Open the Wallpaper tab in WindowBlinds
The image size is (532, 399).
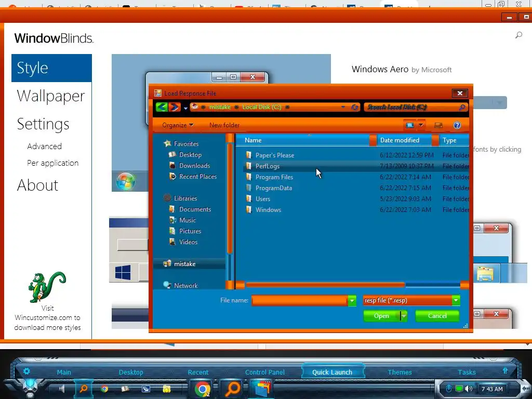51,96
